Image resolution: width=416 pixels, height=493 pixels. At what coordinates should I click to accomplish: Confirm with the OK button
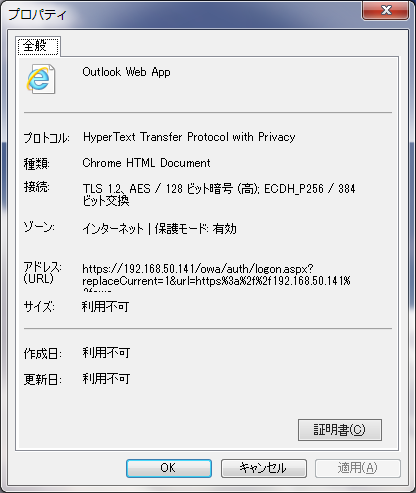tap(169, 468)
